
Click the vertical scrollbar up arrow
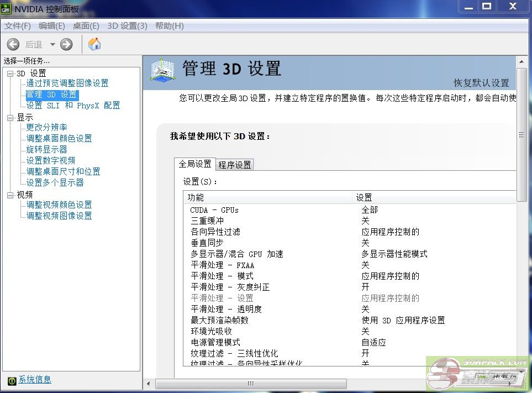[x=522, y=62]
